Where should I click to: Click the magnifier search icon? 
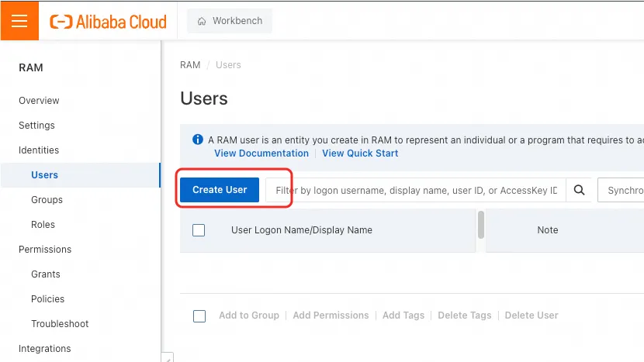[x=579, y=190]
